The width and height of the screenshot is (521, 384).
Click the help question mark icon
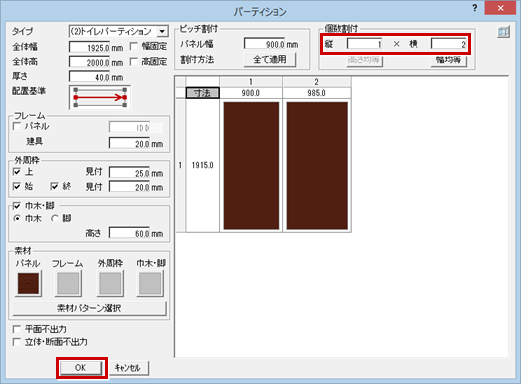(475, 8)
